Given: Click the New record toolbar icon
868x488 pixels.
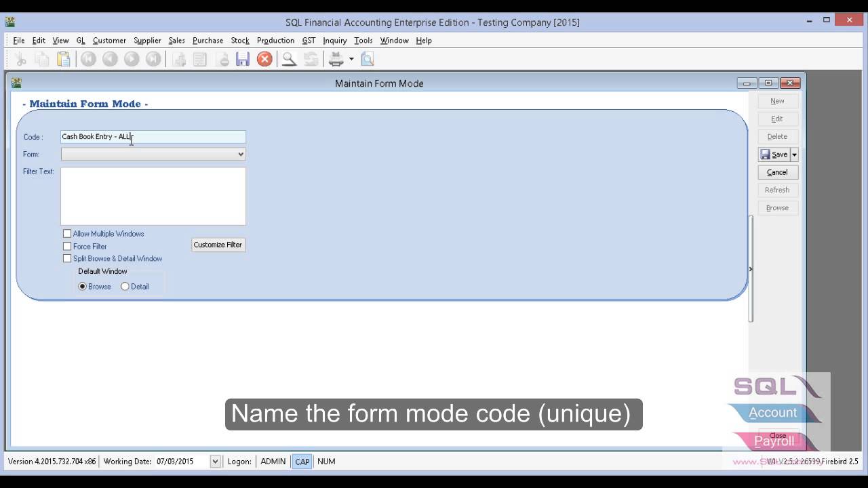Looking at the screenshot, I should pyautogui.click(x=179, y=59).
